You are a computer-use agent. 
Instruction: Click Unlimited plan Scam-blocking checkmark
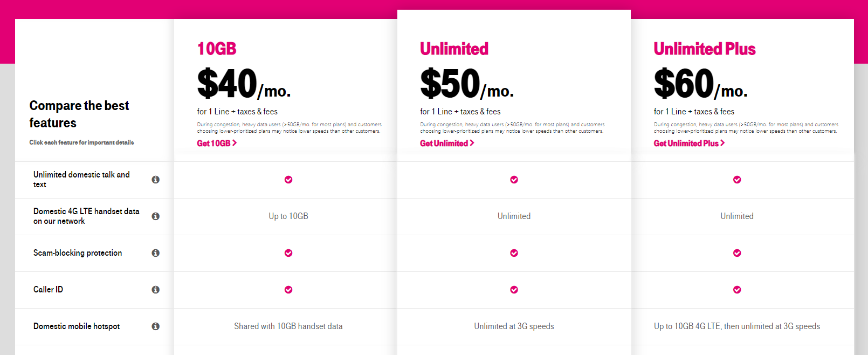(514, 253)
